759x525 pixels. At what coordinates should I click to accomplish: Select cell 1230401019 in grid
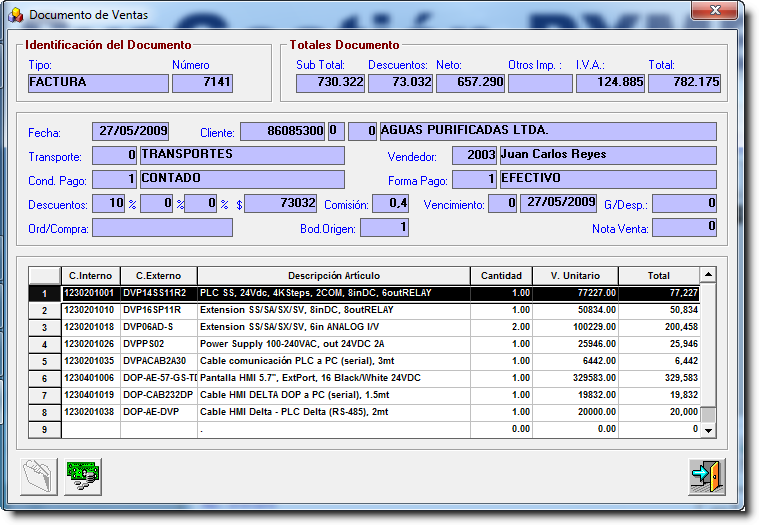pyautogui.click(x=91, y=395)
